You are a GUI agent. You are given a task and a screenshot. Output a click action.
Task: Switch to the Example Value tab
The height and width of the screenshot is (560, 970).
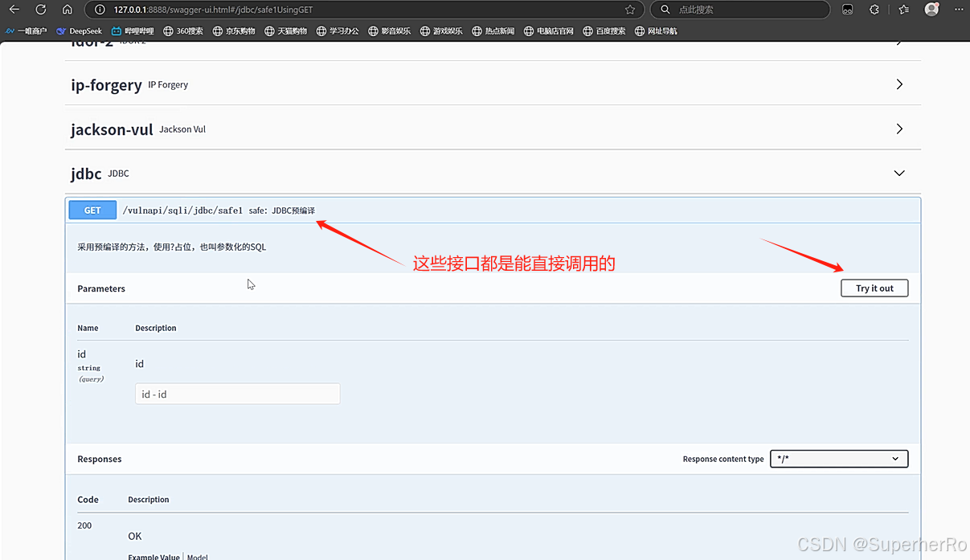pos(153,556)
